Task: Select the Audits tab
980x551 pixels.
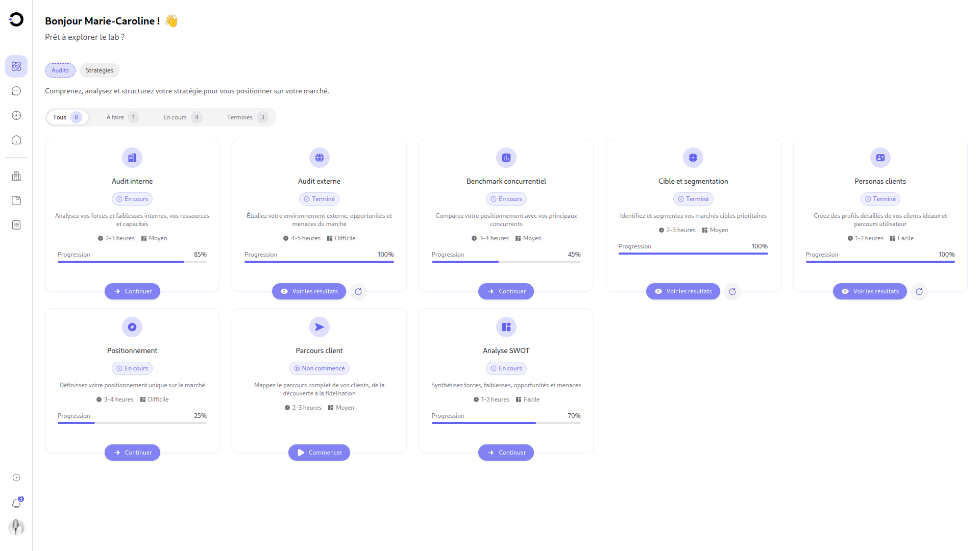Action: coord(60,70)
